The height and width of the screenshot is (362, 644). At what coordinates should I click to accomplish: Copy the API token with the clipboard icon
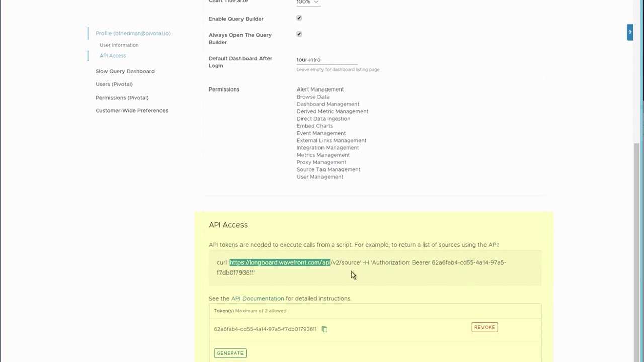(x=325, y=329)
